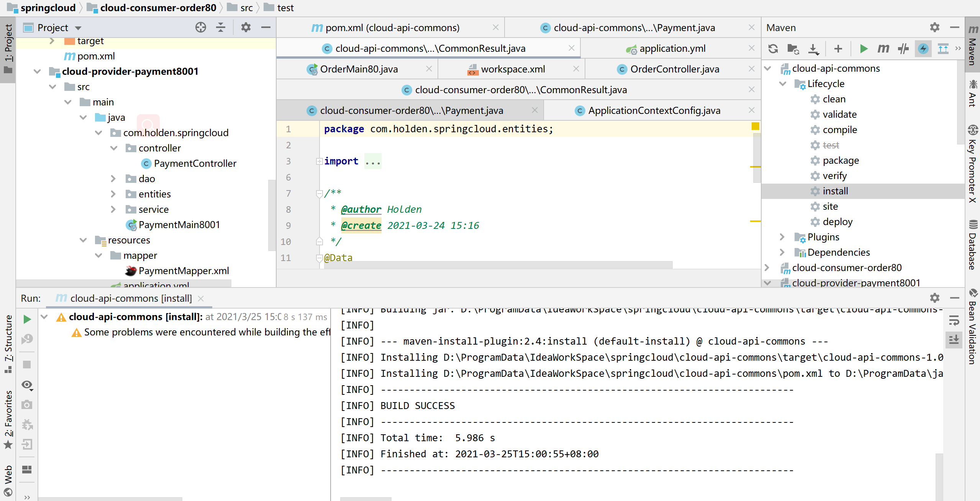Open Project view type dropdown
The width and height of the screenshot is (980, 501).
click(78, 28)
